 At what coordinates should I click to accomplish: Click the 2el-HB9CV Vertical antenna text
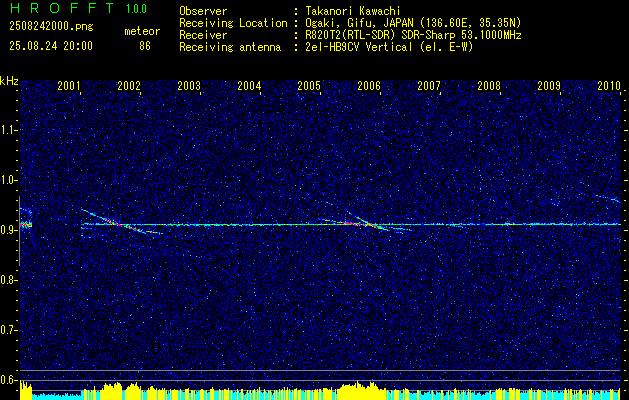tap(389, 47)
